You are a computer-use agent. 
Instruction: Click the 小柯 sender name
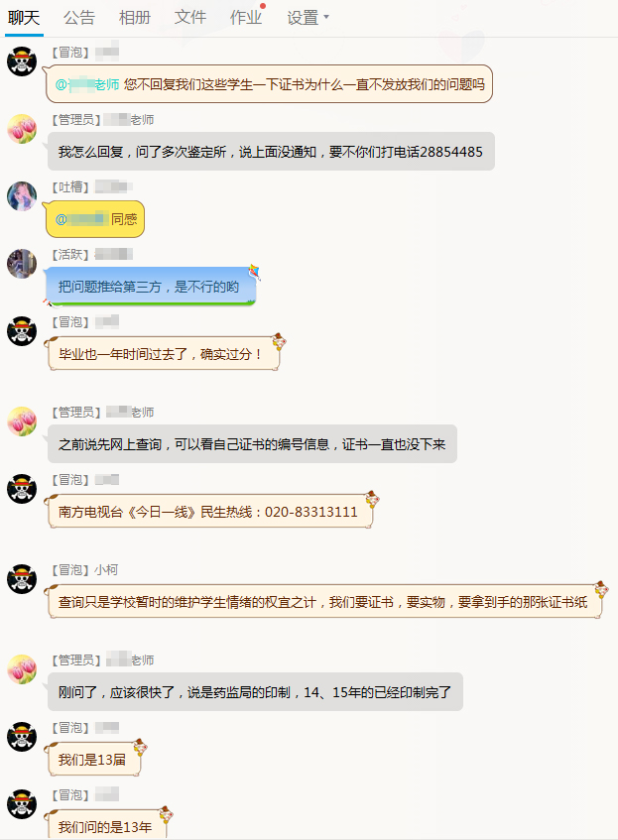[x=106, y=570]
